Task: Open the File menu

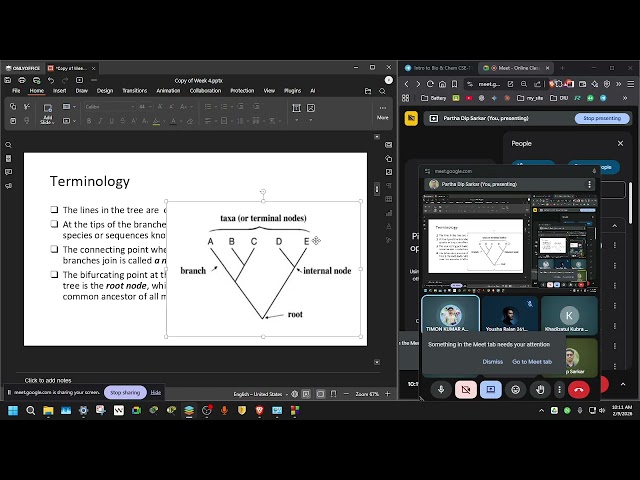Action: tap(16, 91)
